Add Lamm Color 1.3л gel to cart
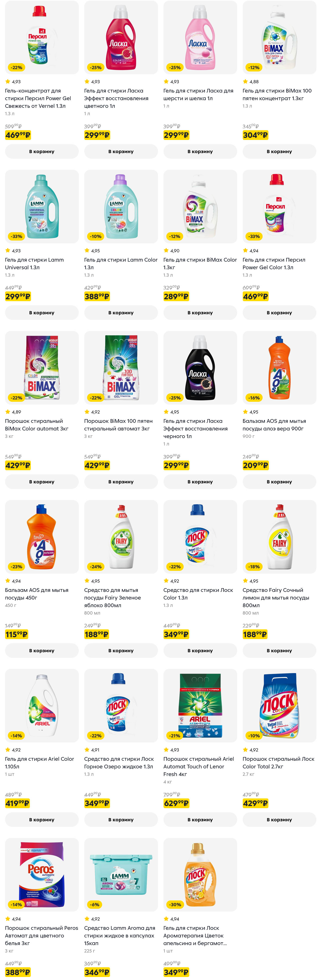324x980 pixels. [121, 313]
